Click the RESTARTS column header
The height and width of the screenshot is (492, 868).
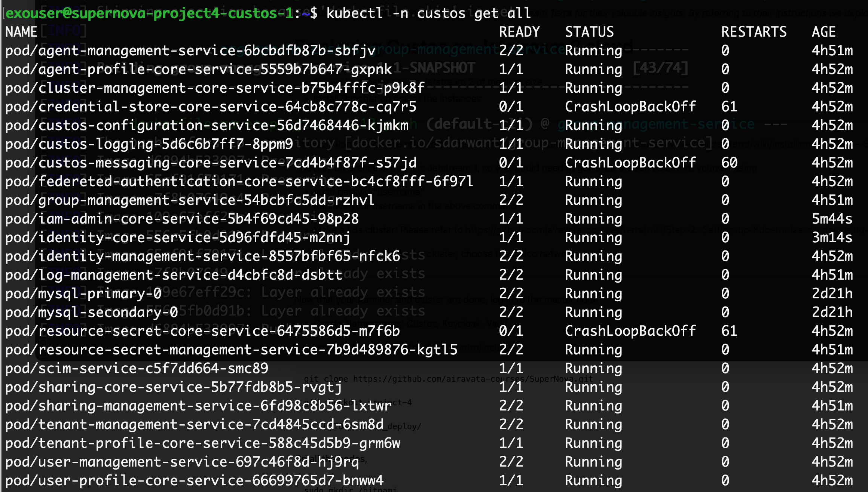coord(754,32)
